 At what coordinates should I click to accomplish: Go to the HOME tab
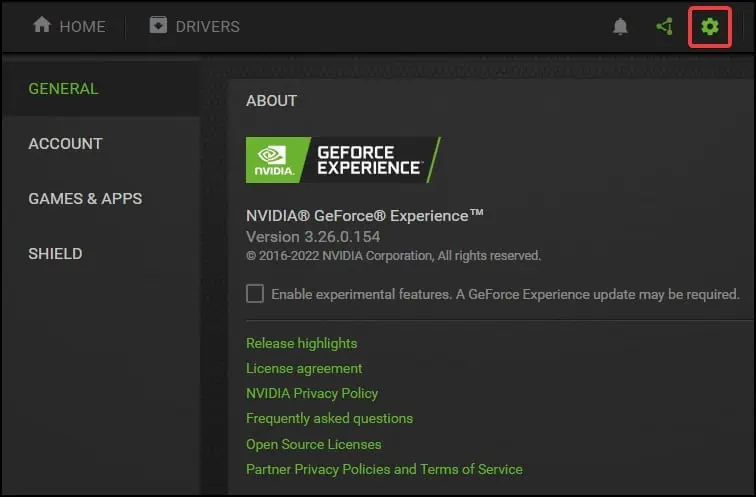69,26
